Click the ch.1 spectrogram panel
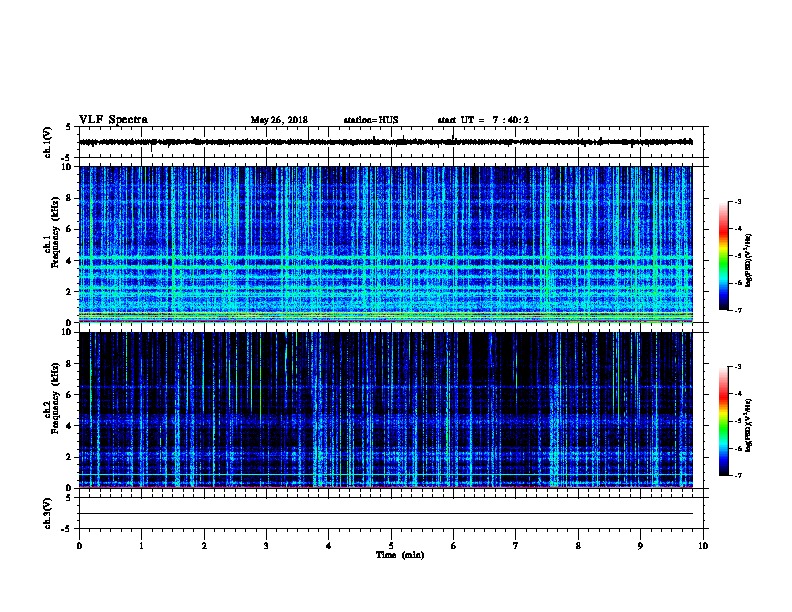The width and height of the screenshot is (792, 612). tap(386, 244)
